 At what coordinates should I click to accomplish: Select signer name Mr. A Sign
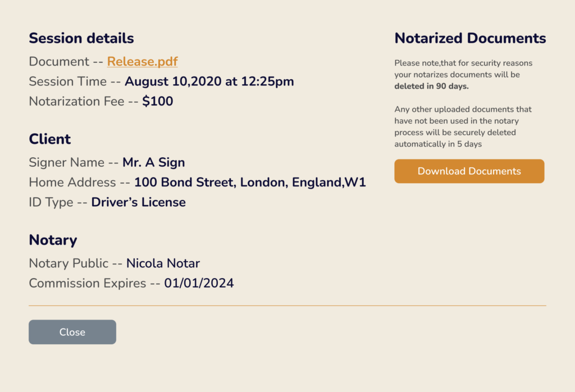point(153,162)
